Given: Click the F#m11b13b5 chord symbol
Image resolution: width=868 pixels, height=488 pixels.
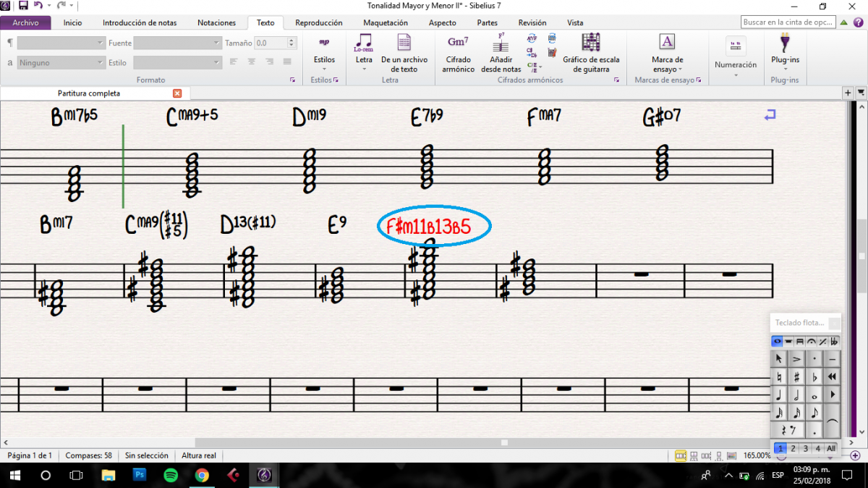Looking at the screenshot, I should pyautogui.click(x=429, y=227).
